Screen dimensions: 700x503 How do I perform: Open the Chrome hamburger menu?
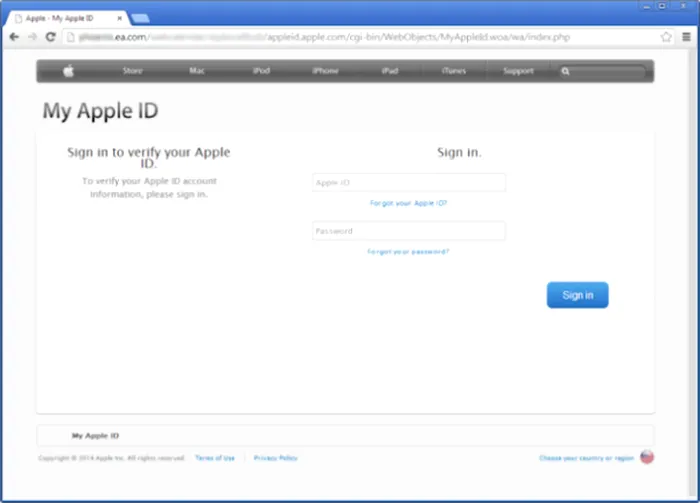(x=687, y=37)
